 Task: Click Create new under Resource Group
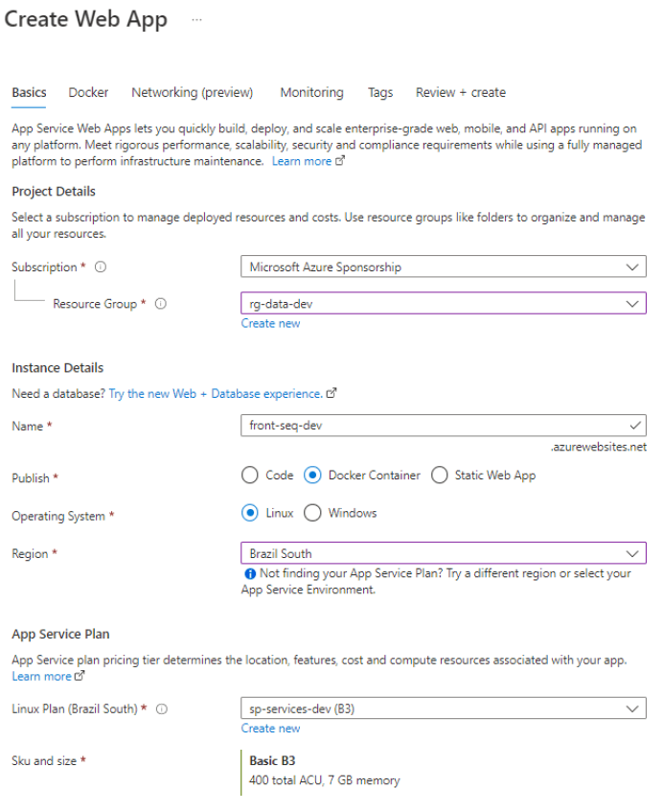coord(270,323)
